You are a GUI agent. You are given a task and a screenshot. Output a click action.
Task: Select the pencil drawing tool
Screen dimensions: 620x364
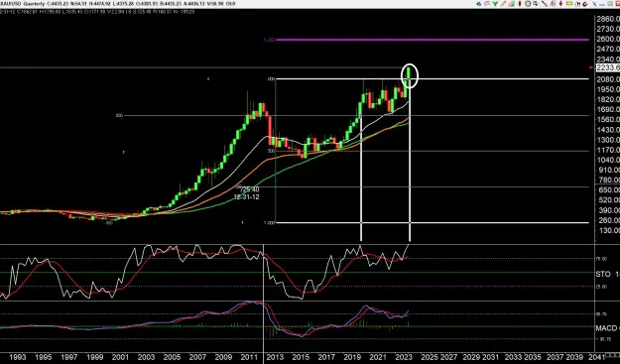click(x=503, y=4)
